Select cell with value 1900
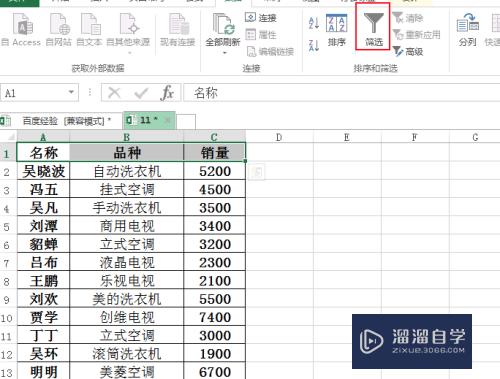This screenshot has width=500, height=379. (214, 354)
